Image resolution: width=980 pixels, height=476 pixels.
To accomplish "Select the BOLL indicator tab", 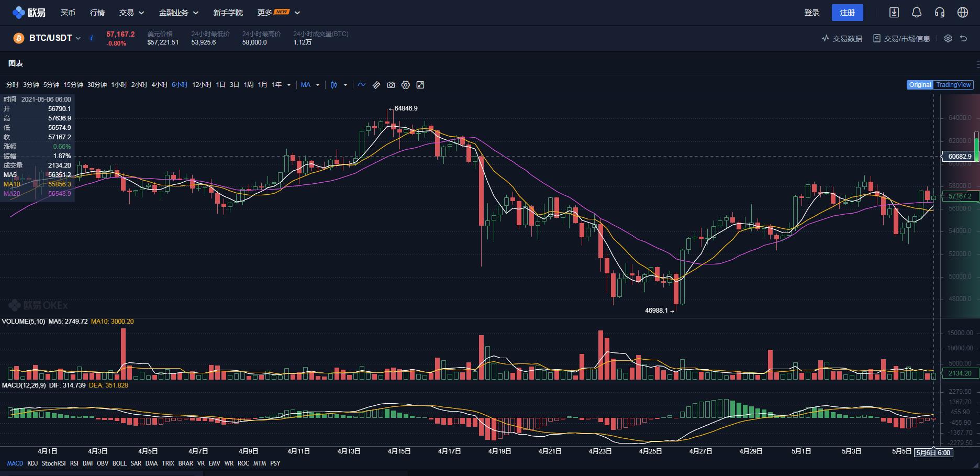I will pyautogui.click(x=119, y=463).
